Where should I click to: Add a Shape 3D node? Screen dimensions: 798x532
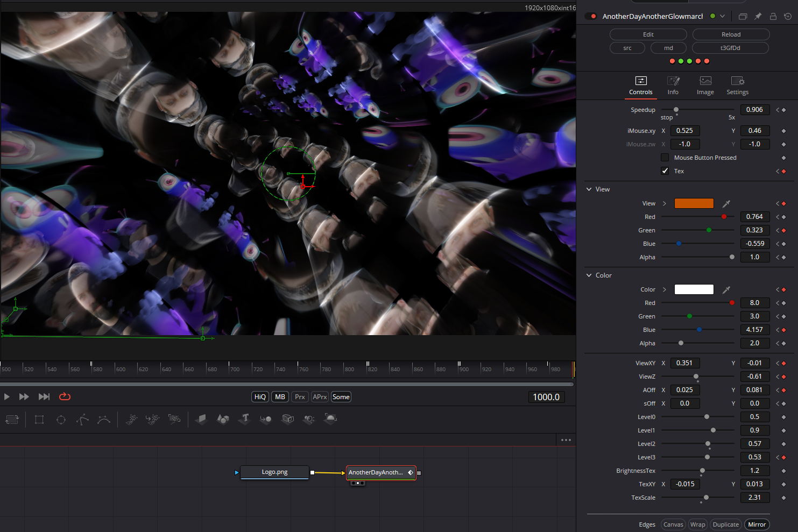223,419
